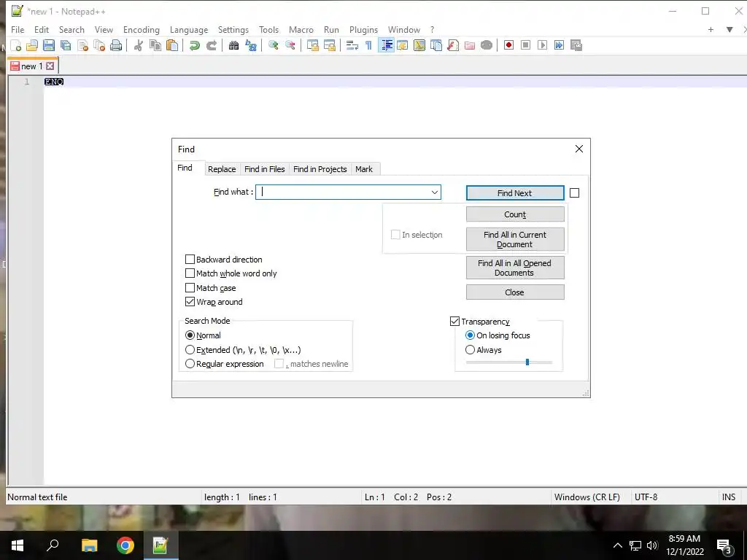Check Match whole word only
Viewport: 747px width, 560px height.
click(190, 273)
